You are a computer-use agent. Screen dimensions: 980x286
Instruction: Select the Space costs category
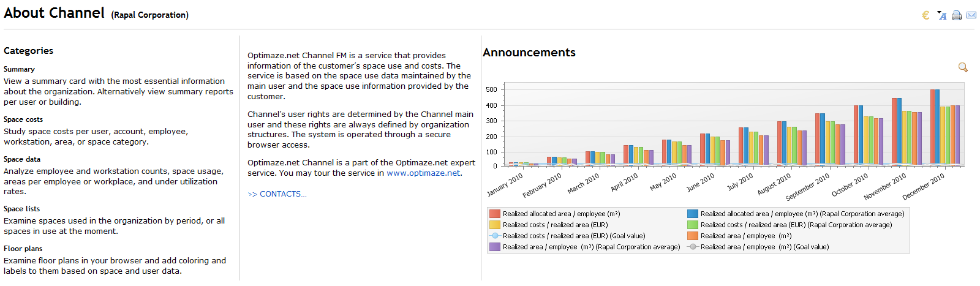[x=23, y=119]
